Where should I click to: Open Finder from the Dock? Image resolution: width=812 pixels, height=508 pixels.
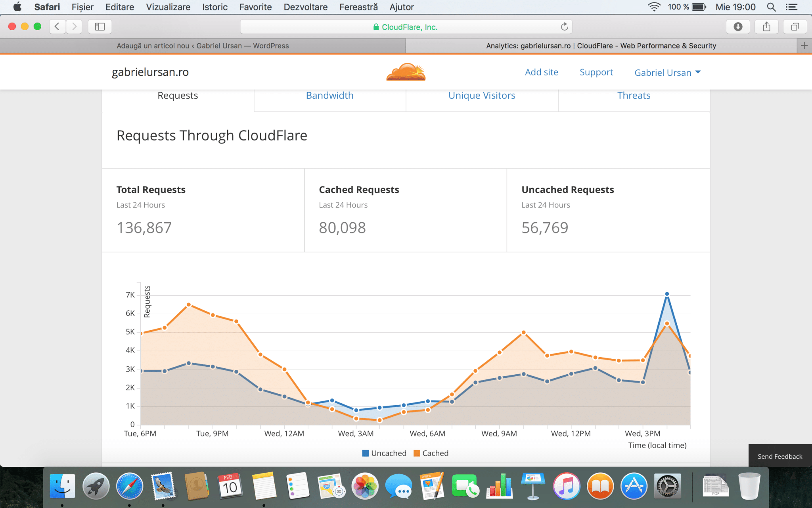[62, 486]
